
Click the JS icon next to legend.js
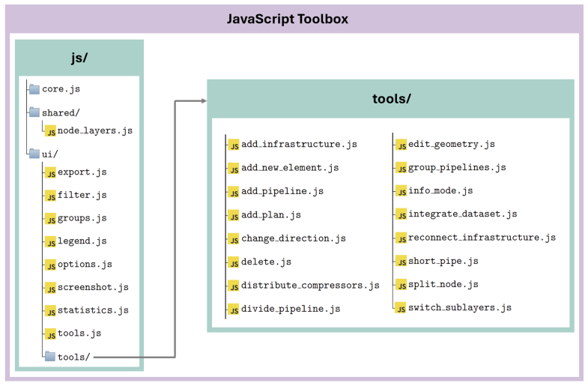[x=51, y=241]
